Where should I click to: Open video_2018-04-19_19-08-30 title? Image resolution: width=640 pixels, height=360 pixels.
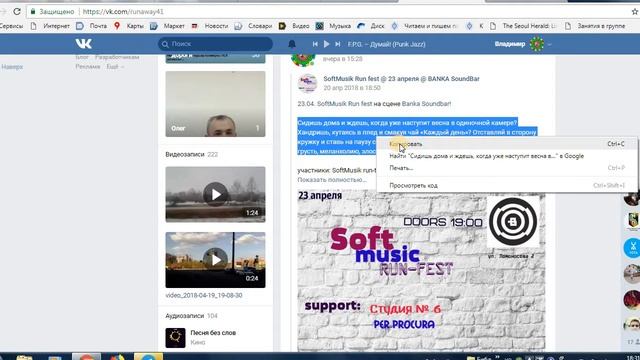[204, 295]
